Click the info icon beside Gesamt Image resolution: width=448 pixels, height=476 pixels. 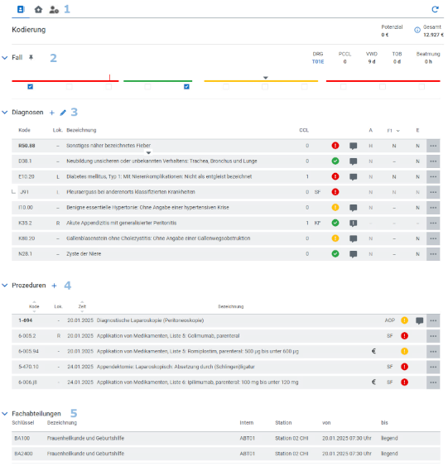(417, 30)
